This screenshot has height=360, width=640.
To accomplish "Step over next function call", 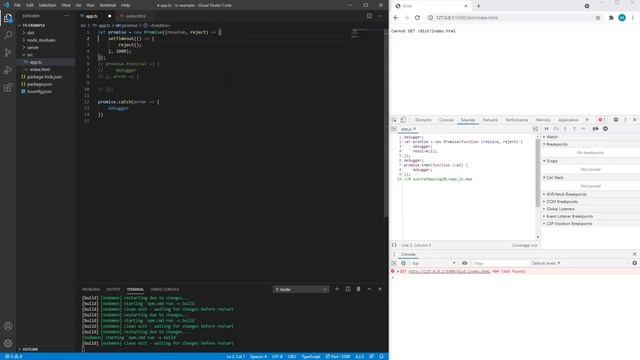I will [x=556, y=129].
